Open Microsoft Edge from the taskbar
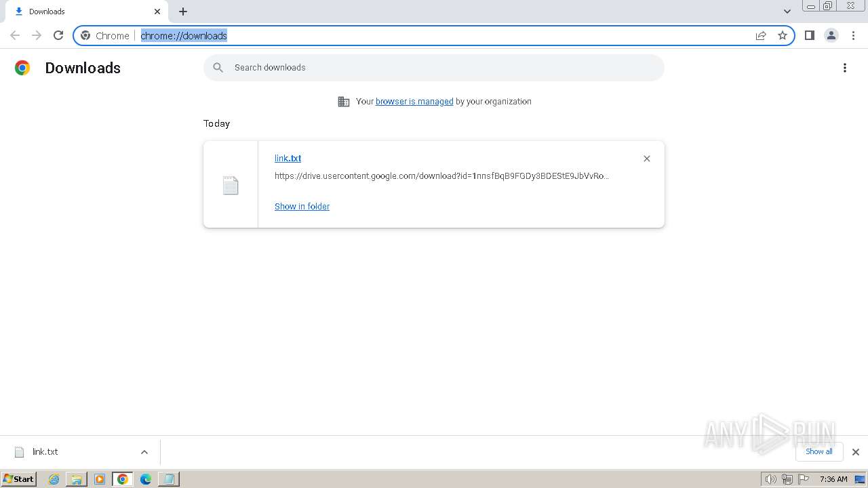This screenshot has width=868, height=488. [146, 479]
